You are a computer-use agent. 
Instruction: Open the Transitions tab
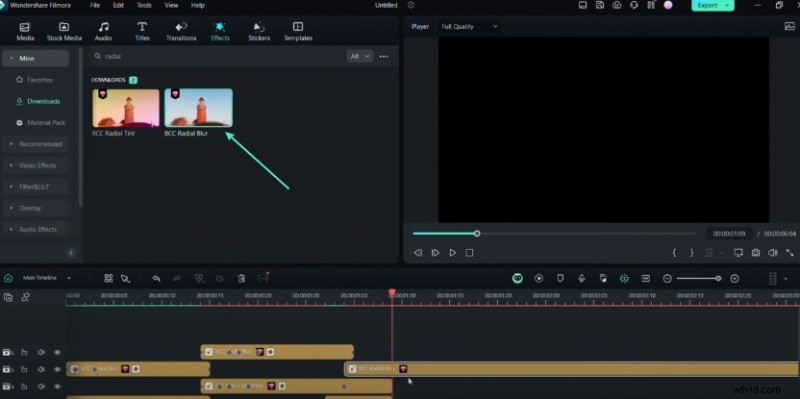pyautogui.click(x=181, y=32)
